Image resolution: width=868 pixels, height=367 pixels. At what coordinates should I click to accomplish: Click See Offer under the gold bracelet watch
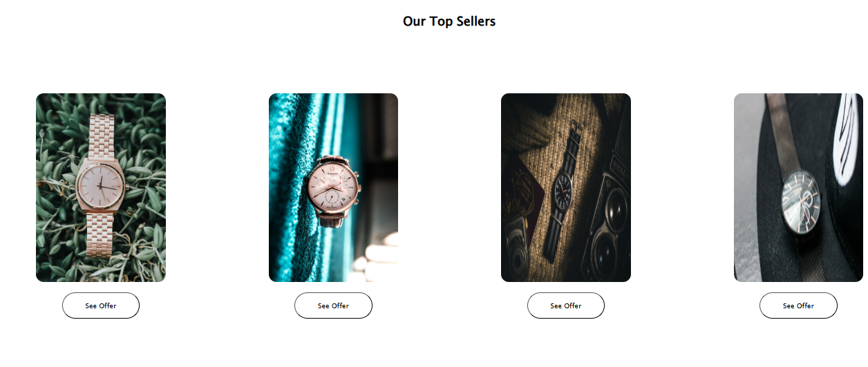tap(101, 305)
